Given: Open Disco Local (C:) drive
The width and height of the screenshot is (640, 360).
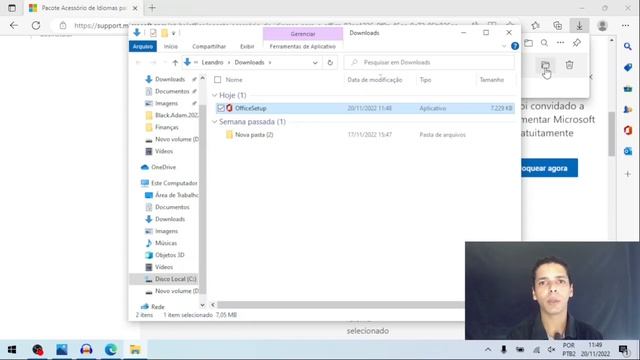Looking at the screenshot, I should tap(176, 279).
